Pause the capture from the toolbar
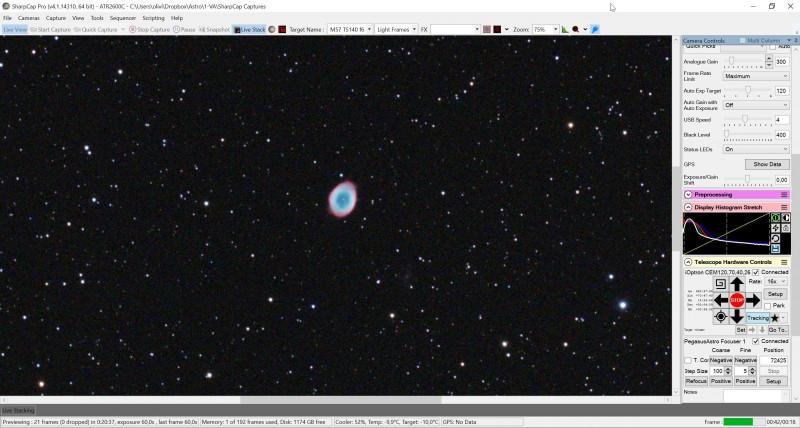 tap(184, 30)
